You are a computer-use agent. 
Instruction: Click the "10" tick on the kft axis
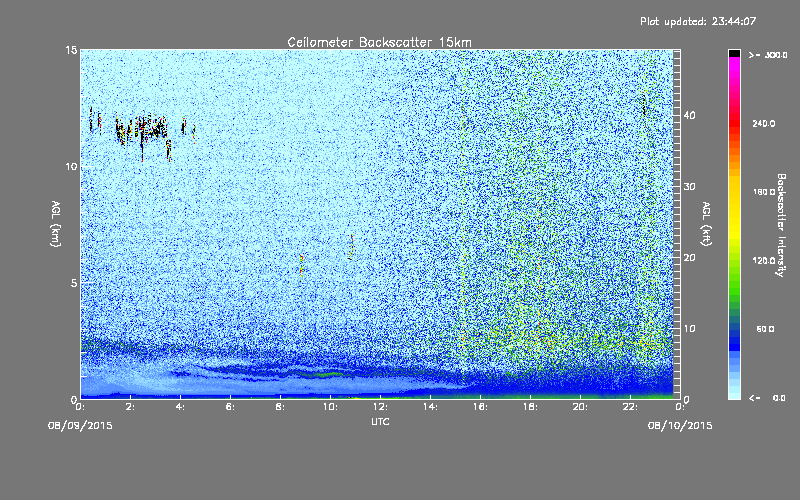[689, 329]
